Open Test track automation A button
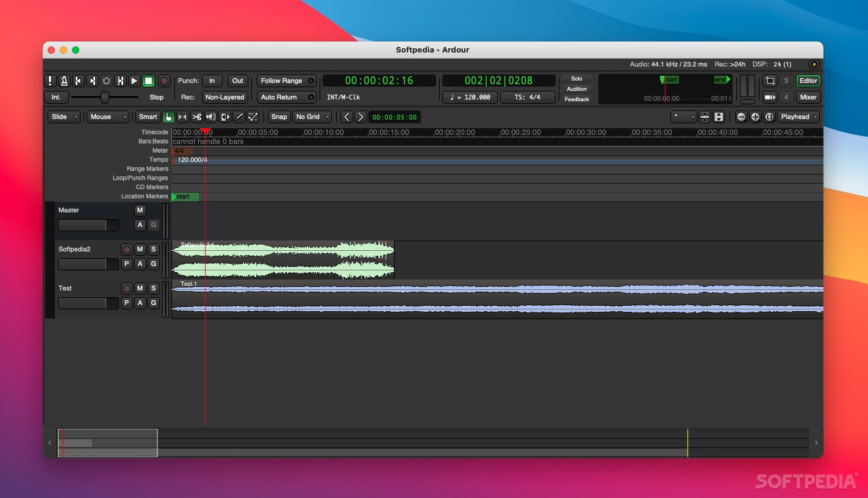This screenshot has height=498, width=868. [140, 303]
